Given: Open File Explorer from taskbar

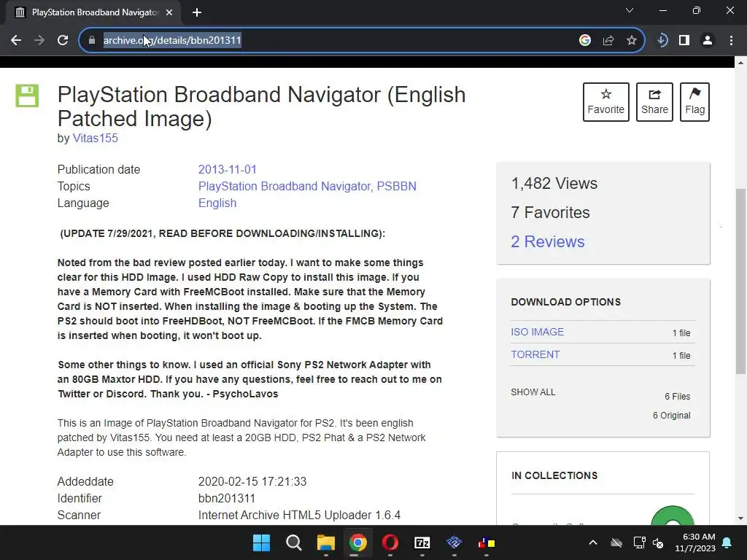Looking at the screenshot, I should [326, 542].
